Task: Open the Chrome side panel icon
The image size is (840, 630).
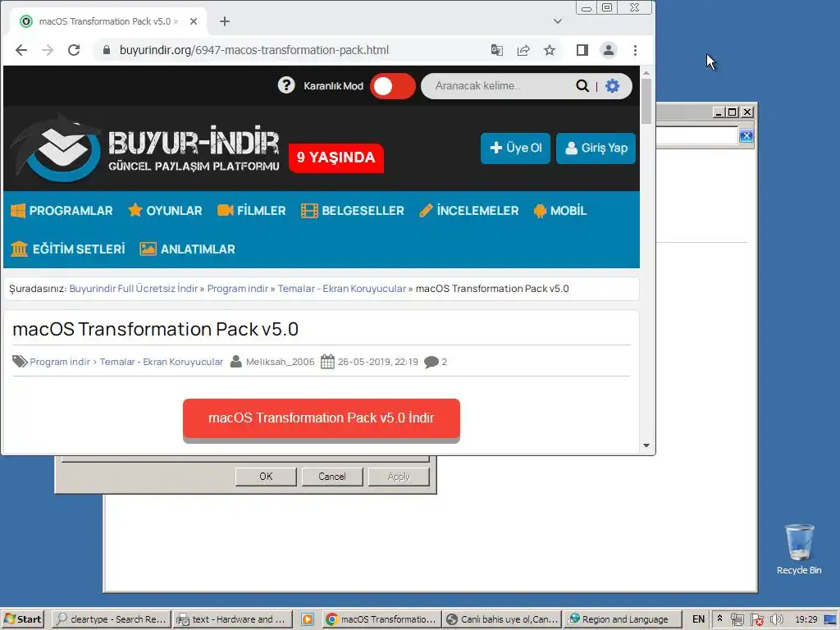Action: coord(582,50)
